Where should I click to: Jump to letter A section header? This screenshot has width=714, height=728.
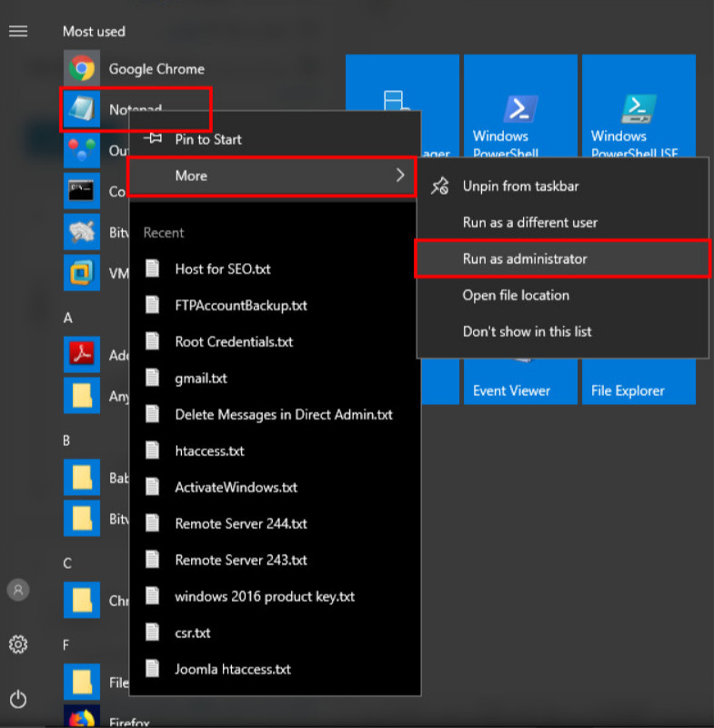tap(67, 318)
